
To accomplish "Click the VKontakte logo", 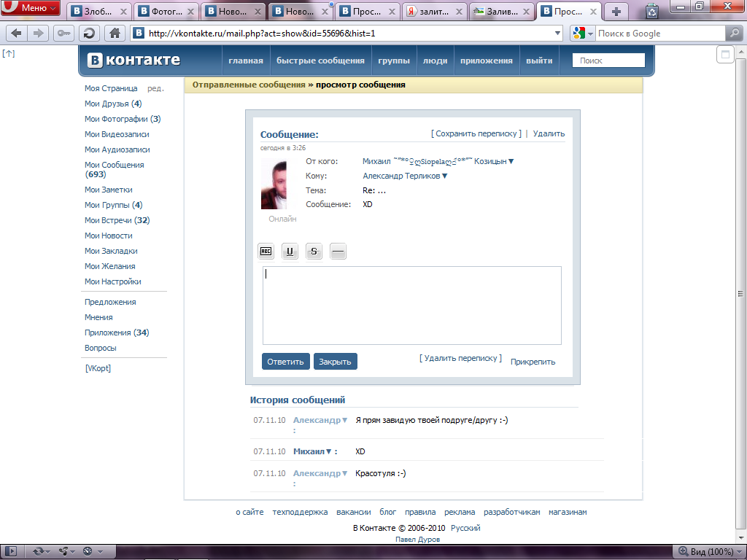I will click(134, 60).
